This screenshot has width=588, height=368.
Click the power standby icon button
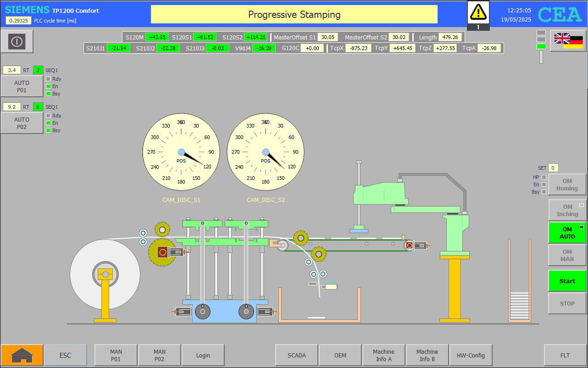pos(17,42)
